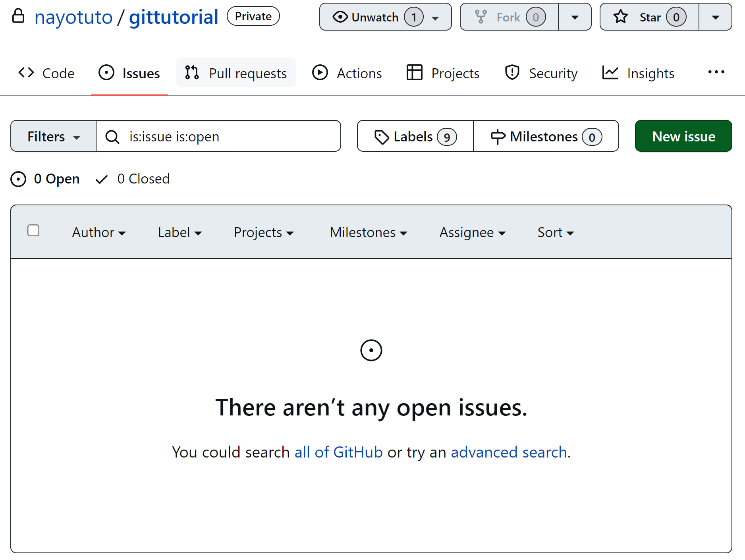
Task: Open the Pull requests tab
Action: coord(236,73)
